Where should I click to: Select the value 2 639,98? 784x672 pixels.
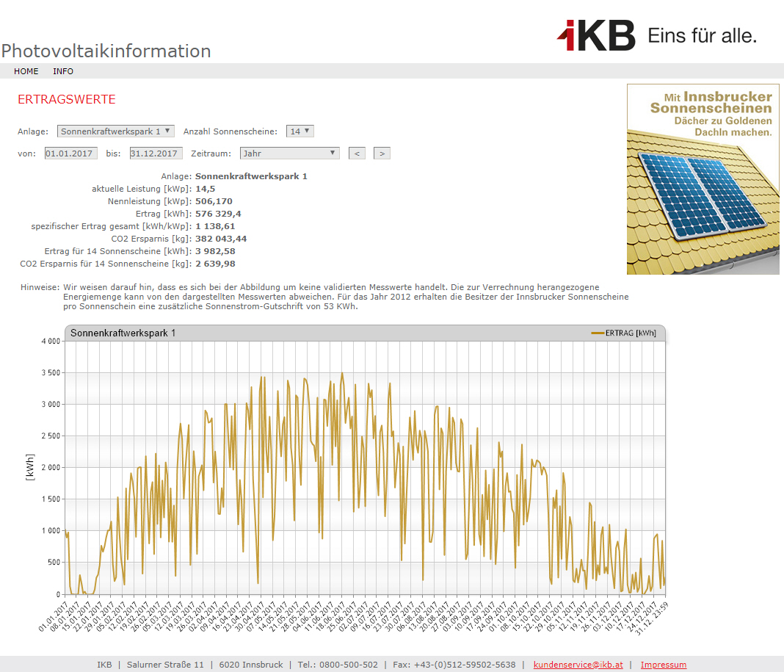(x=215, y=264)
